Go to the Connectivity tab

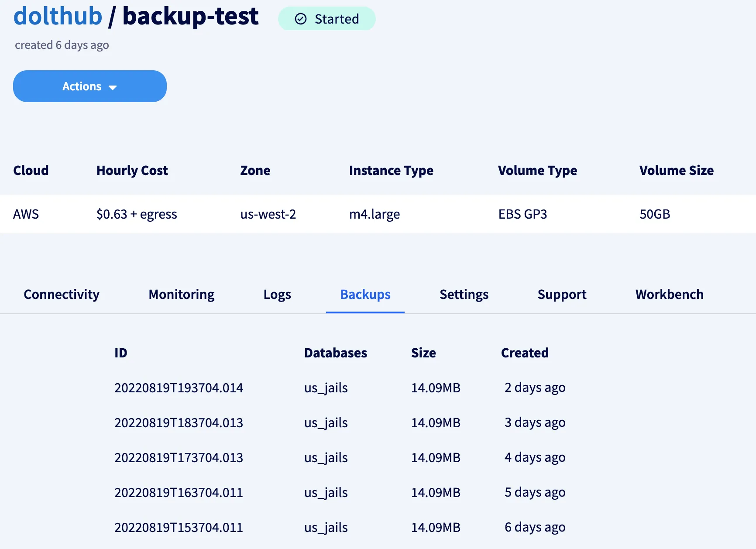(61, 294)
